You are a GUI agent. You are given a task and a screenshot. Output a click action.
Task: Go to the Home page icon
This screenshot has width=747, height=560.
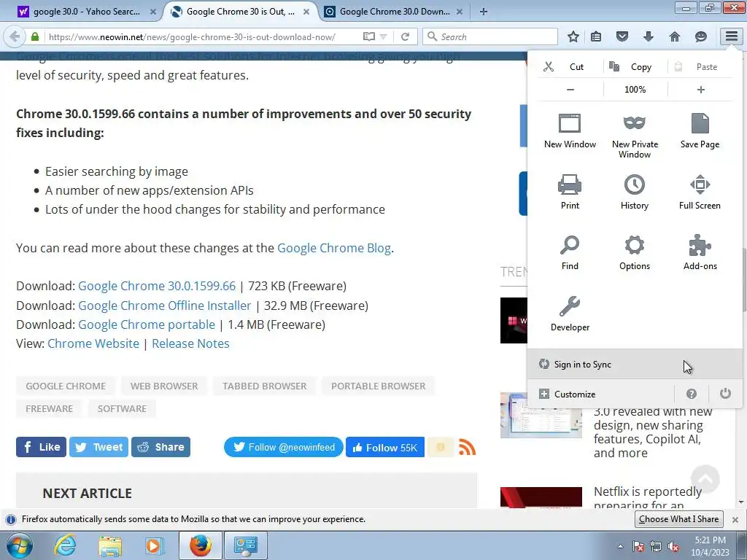tap(675, 36)
